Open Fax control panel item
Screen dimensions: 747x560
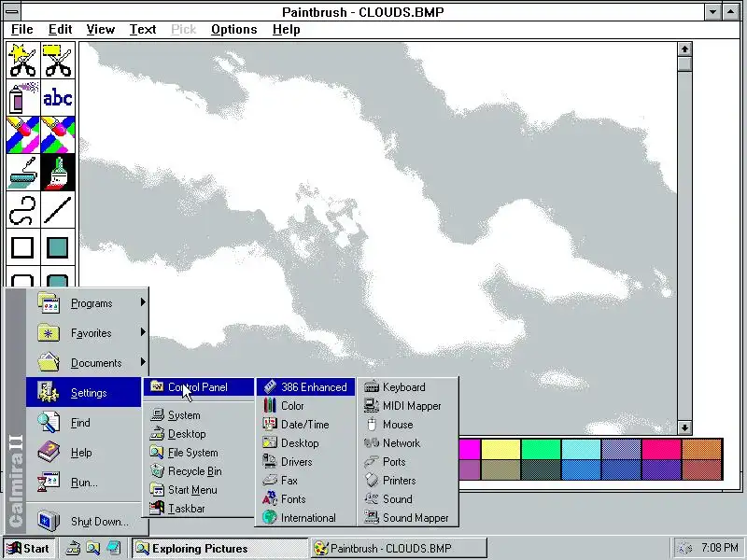point(306,480)
